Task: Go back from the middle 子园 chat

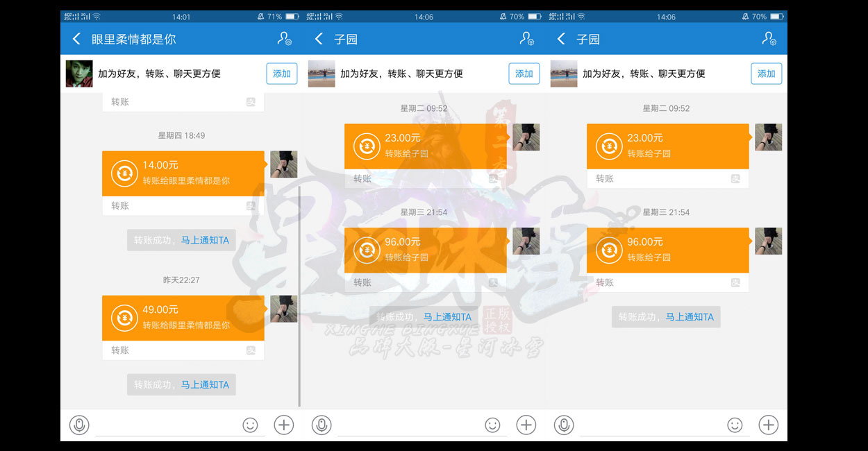Action: click(x=319, y=40)
